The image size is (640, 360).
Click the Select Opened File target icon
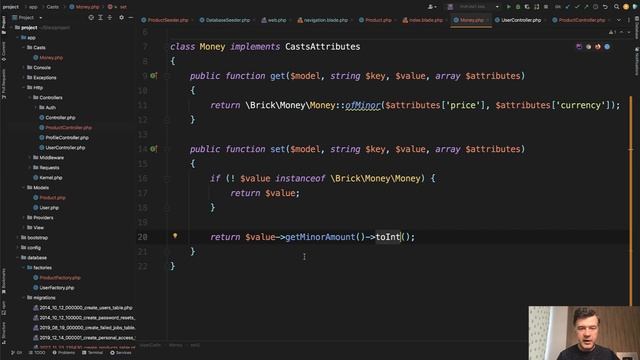coord(91,18)
